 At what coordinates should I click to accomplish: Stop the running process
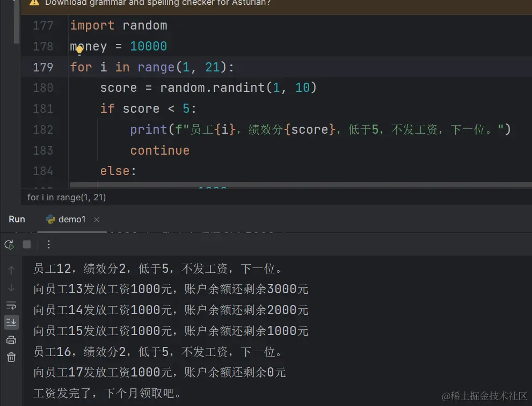point(27,244)
